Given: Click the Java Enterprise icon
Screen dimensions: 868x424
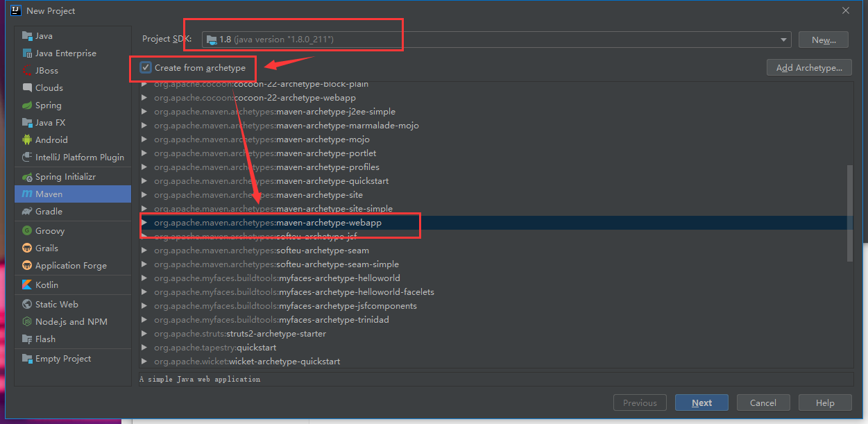Looking at the screenshot, I should pyautogui.click(x=27, y=53).
